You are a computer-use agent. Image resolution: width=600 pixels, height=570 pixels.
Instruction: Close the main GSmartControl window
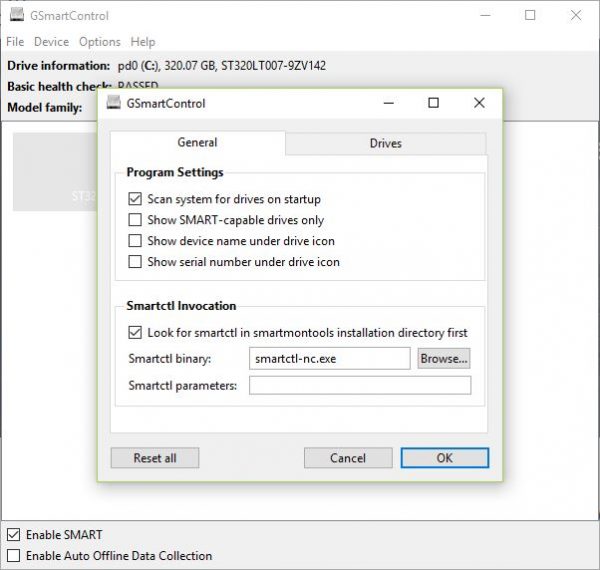(x=576, y=15)
